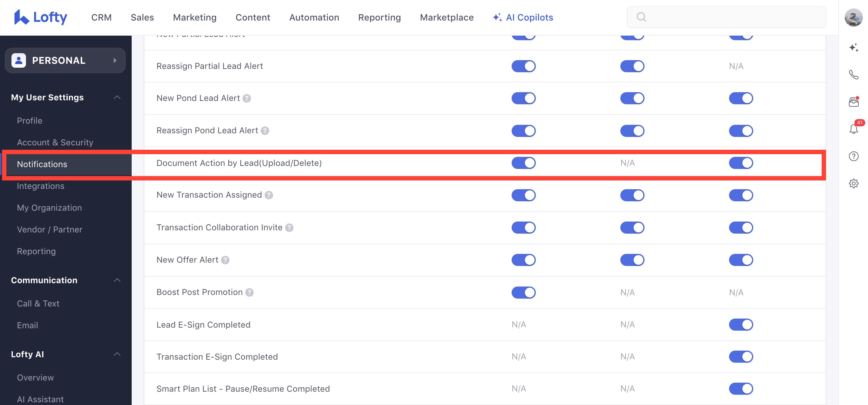Toggle off Lead E-Sign Completed switch
868x405 pixels.
point(741,324)
